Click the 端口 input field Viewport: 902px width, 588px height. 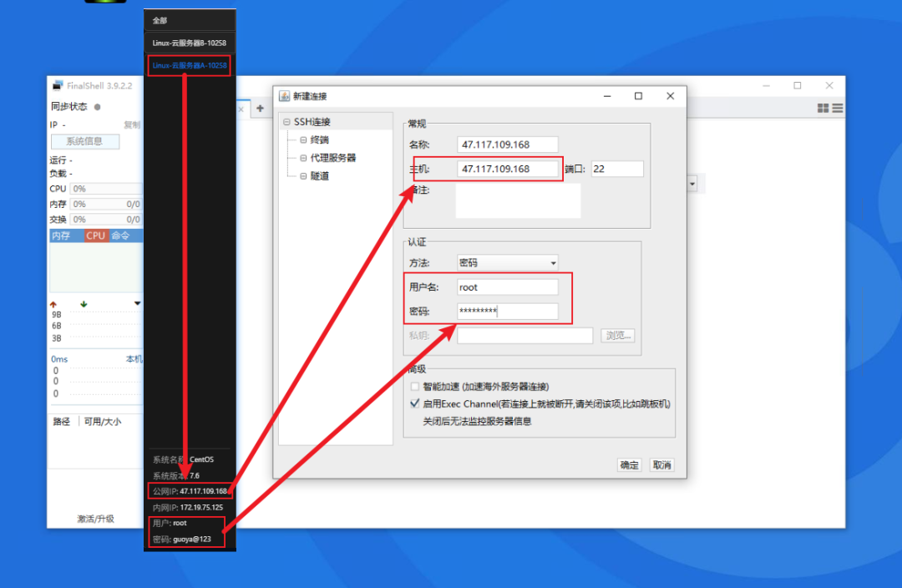[617, 169]
